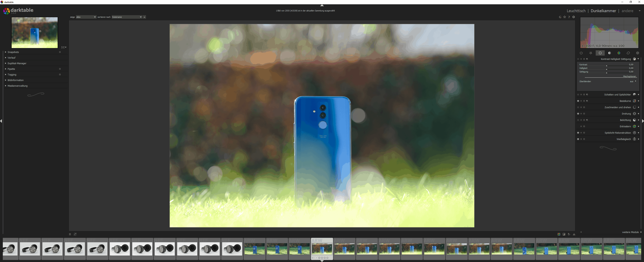Reset the Tagging panel via its circle icon
This screenshot has width=644, height=262.
60,74
